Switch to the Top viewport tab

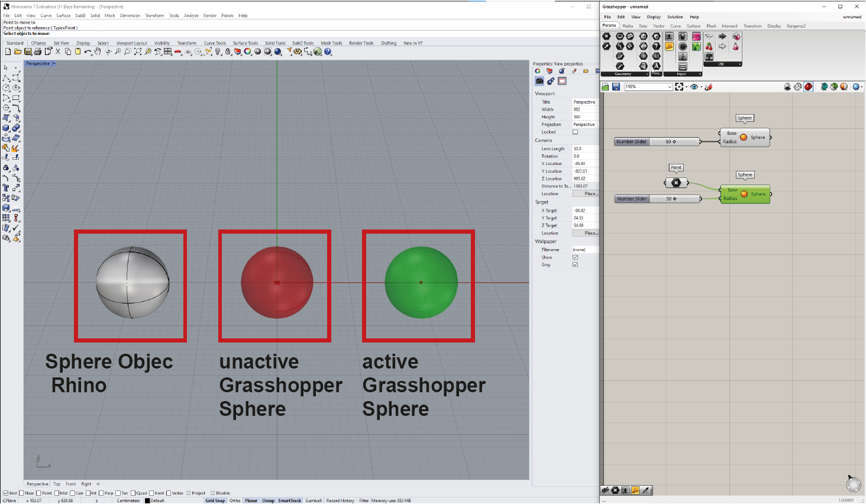pyautogui.click(x=57, y=484)
